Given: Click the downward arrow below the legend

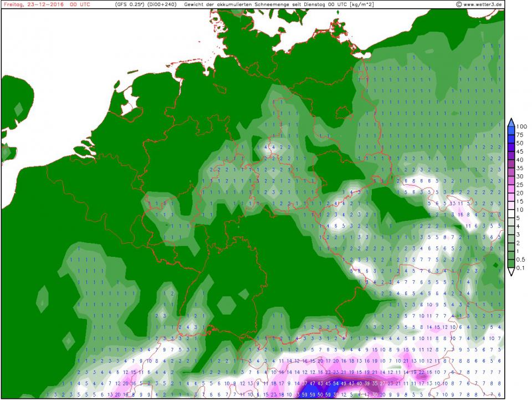Looking at the screenshot, I should 510,272.
